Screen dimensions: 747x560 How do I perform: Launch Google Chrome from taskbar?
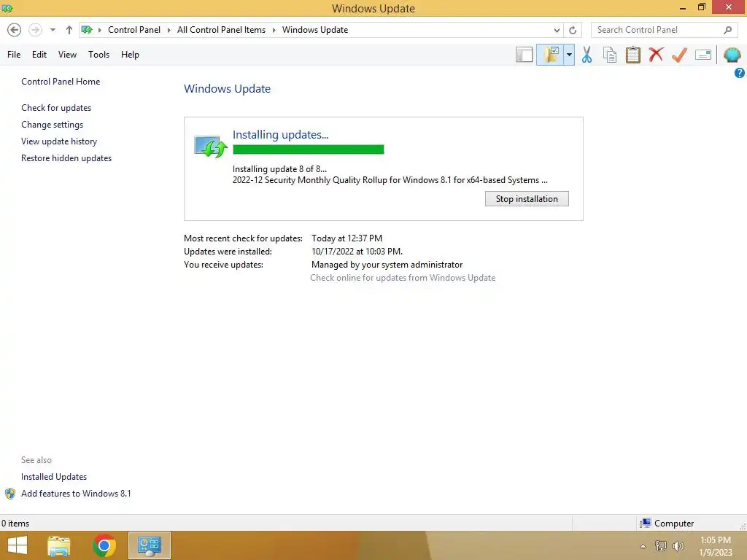pyautogui.click(x=104, y=545)
